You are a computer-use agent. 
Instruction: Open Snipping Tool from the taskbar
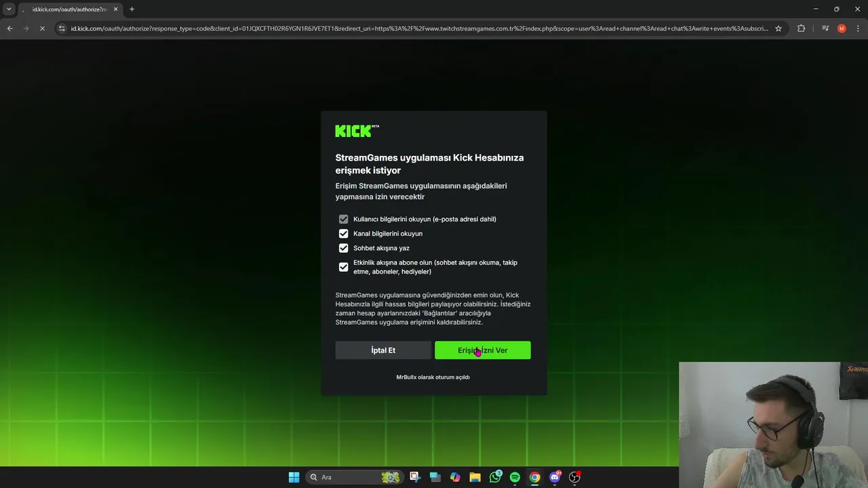coord(415,477)
